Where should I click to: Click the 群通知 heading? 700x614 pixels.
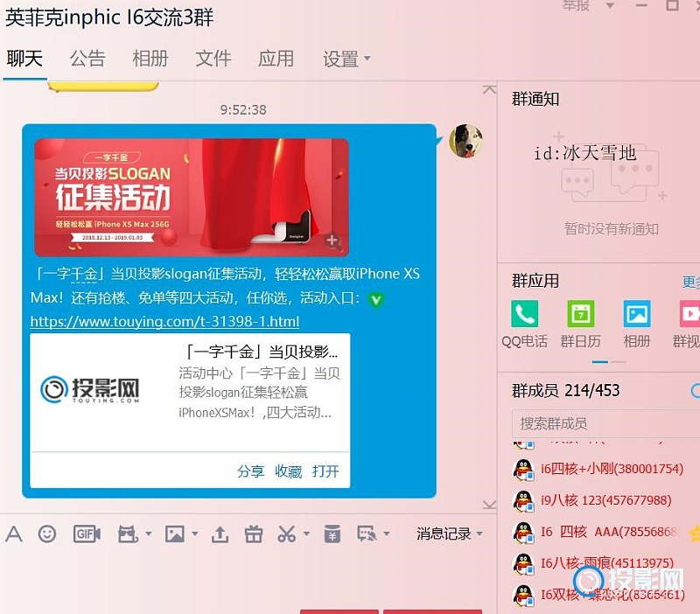click(535, 99)
